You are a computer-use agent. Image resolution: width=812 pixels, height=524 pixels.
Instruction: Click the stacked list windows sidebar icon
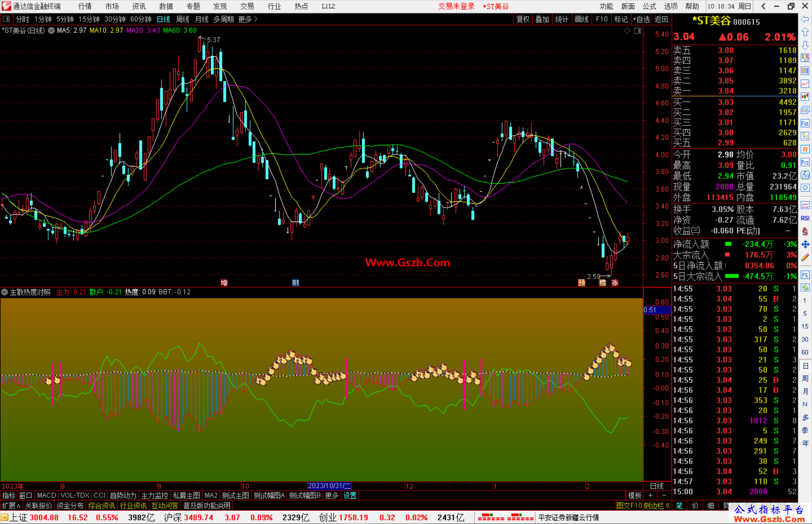(x=805, y=110)
